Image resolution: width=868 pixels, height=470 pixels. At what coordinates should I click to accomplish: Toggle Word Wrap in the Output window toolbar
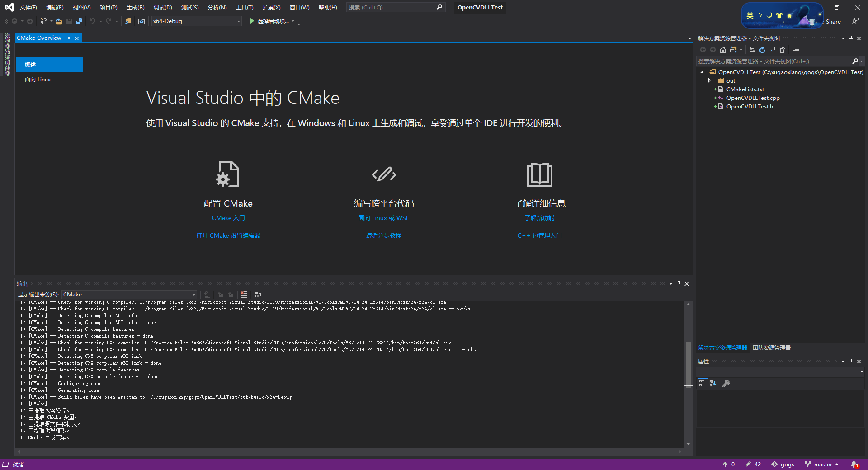tap(258, 294)
